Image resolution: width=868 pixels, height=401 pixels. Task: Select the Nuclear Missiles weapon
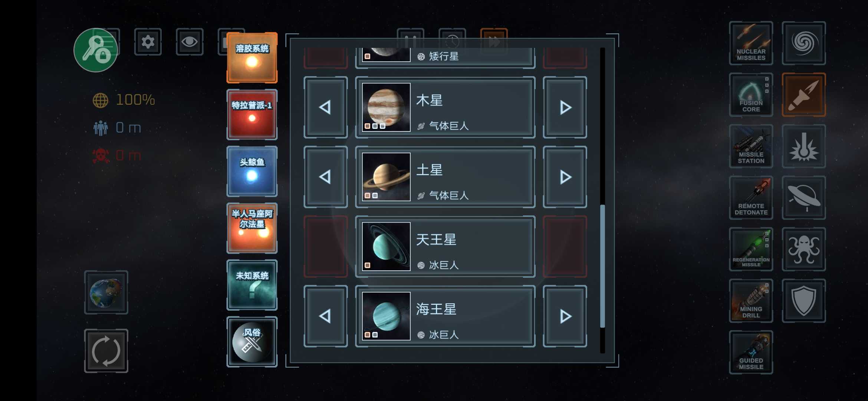[x=751, y=43]
